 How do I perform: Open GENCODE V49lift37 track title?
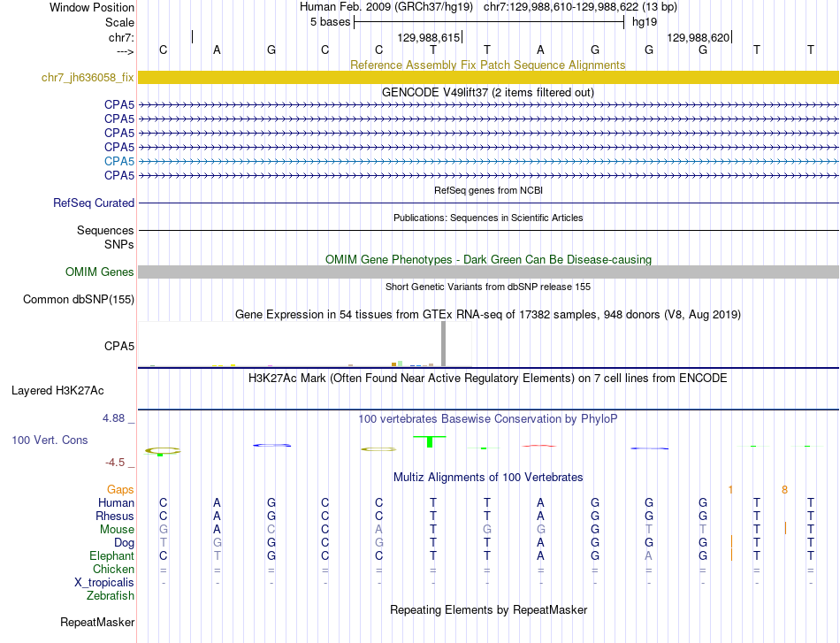point(487,92)
